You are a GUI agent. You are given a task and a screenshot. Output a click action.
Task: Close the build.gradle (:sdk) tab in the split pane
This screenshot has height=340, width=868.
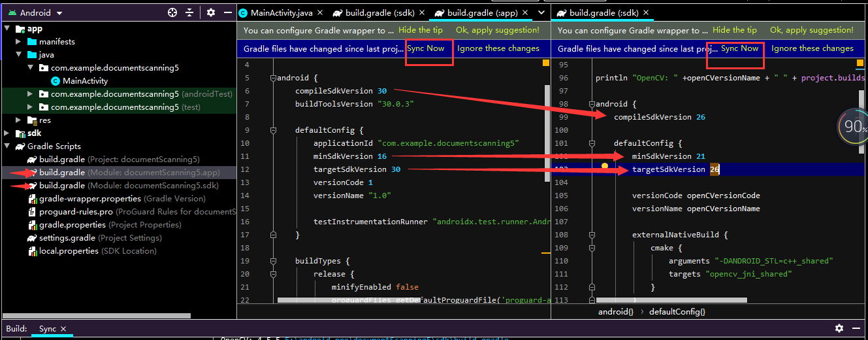tap(645, 12)
